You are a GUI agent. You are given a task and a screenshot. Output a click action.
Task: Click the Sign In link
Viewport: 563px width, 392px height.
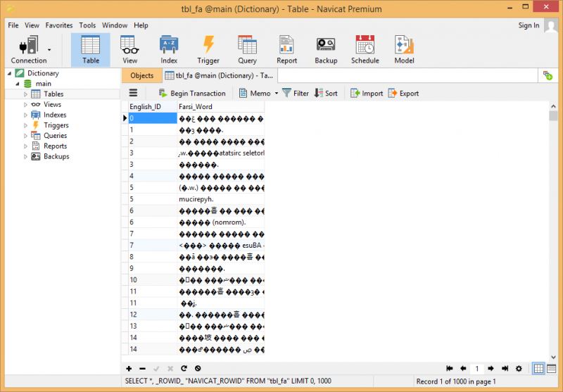(529, 25)
